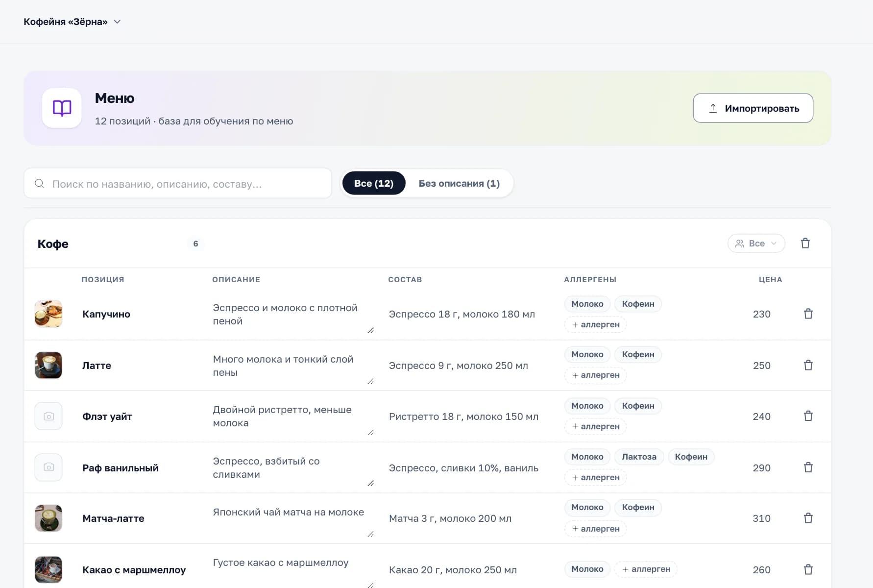The height and width of the screenshot is (588, 873).
Task: Click composition «Ристретто 18 г, молоко 150 мл»
Action: coord(463,416)
